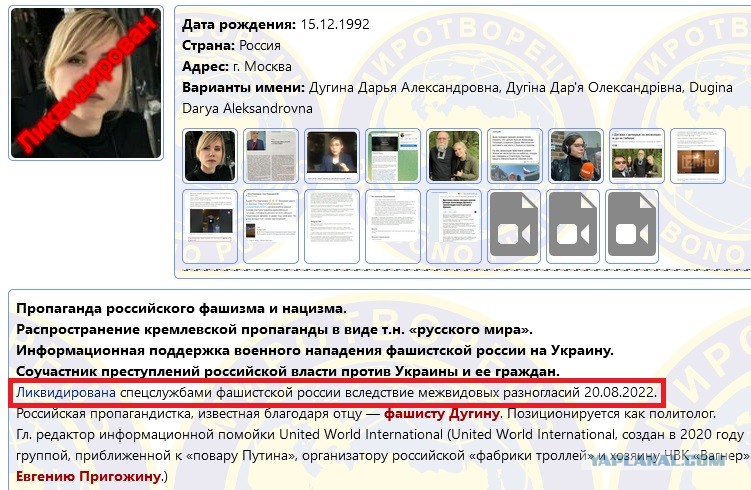The width and height of the screenshot is (751, 490).
Task: Open the thumbnail showing the IZ.RU logo
Action: 697,156
